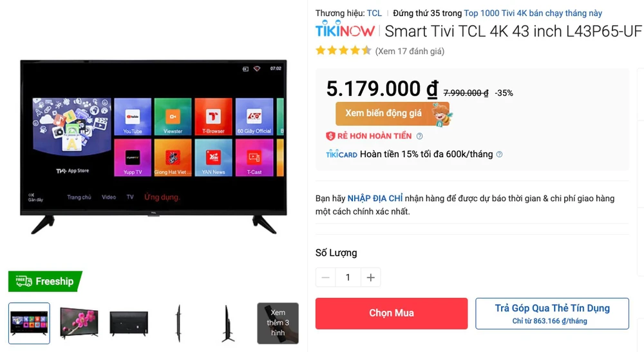Click the red shield refund icon
Screen dimensions: 644x352
[x=330, y=136]
